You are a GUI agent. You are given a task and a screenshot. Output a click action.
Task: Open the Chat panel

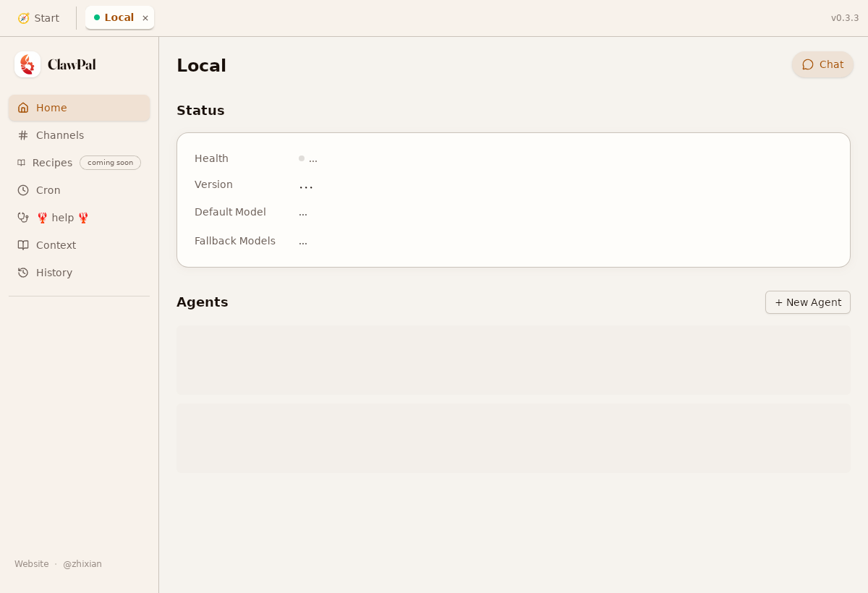(x=822, y=64)
